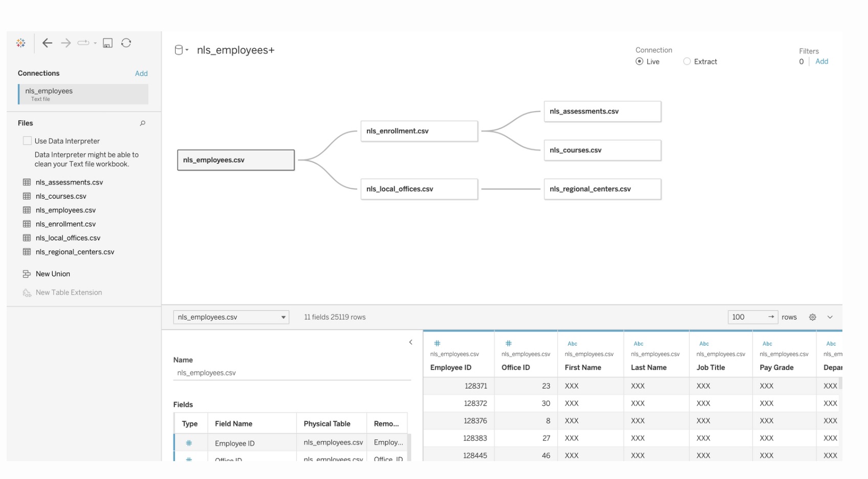The height and width of the screenshot is (479, 868).
Task: Select nls_regional_centers.csv table on canvas
Action: pyautogui.click(x=602, y=189)
